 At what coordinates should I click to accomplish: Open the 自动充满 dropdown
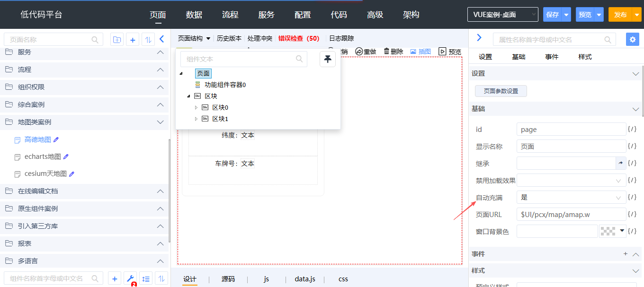tap(571, 197)
